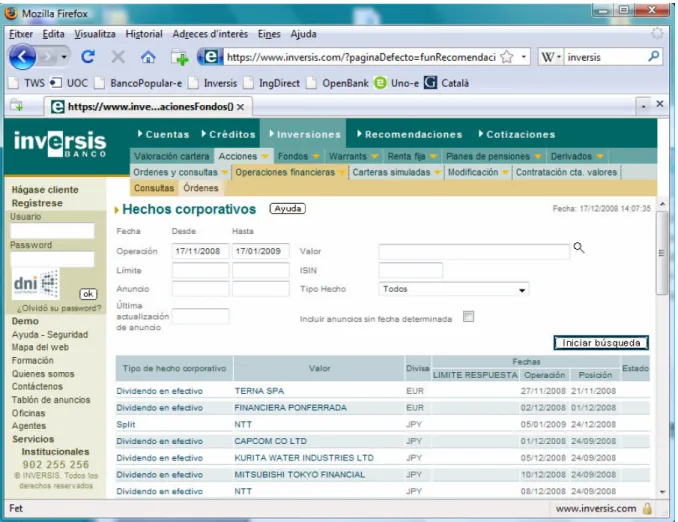Open the Tipo Hecho Todos combo box
The image size is (678, 522).
point(453,289)
